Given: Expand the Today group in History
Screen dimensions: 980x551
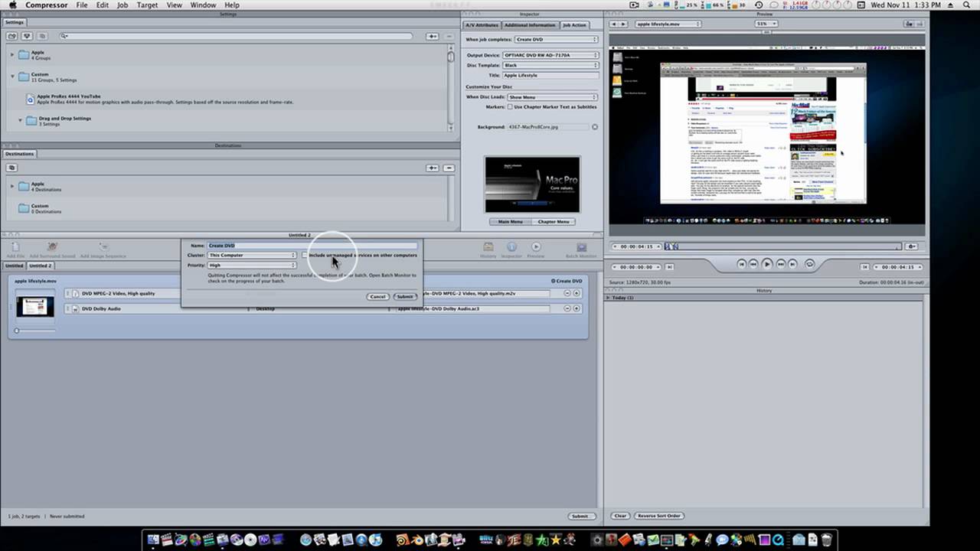Looking at the screenshot, I should click(609, 298).
